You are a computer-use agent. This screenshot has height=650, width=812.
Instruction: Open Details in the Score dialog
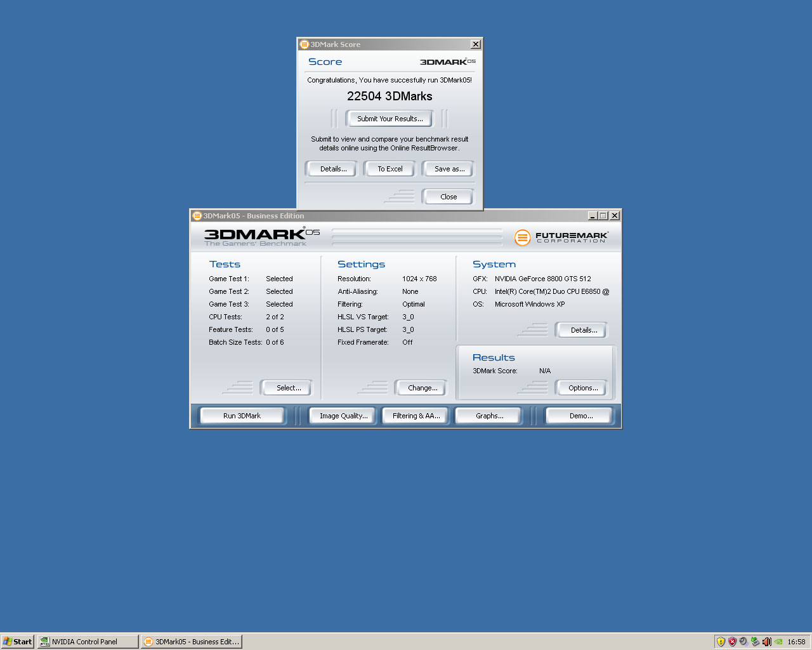[333, 169]
